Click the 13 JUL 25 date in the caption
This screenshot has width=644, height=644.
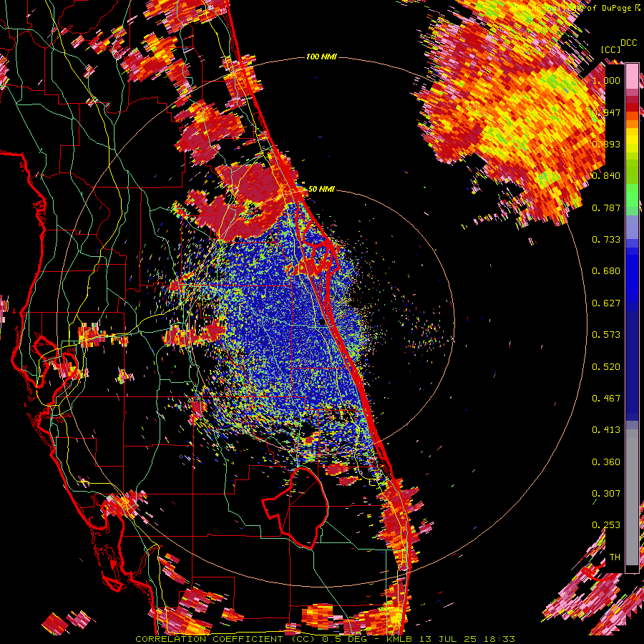tap(447, 639)
